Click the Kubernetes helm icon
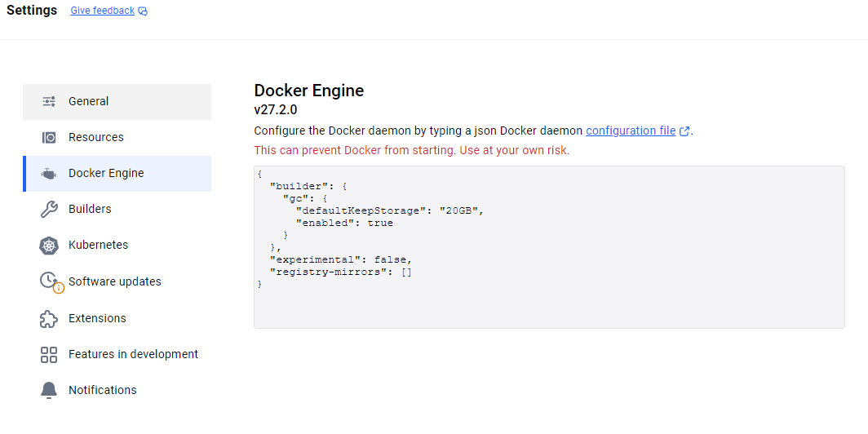Image resolution: width=868 pixels, height=434 pixels. [x=49, y=246]
